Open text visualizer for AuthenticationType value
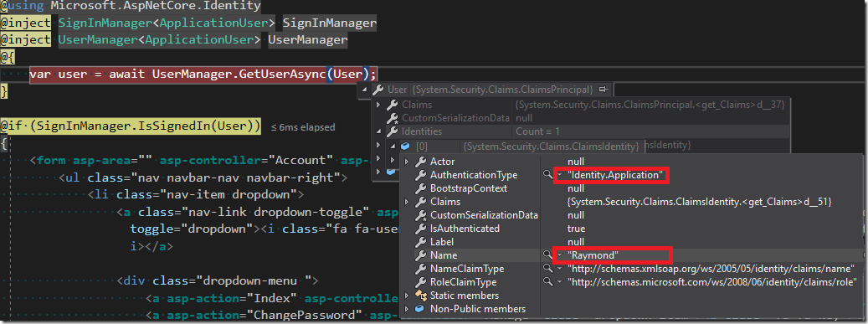The height and width of the screenshot is (324, 868). click(x=547, y=175)
